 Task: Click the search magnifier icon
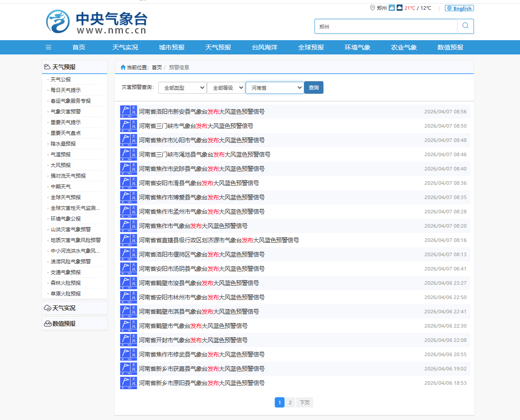tap(465, 26)
